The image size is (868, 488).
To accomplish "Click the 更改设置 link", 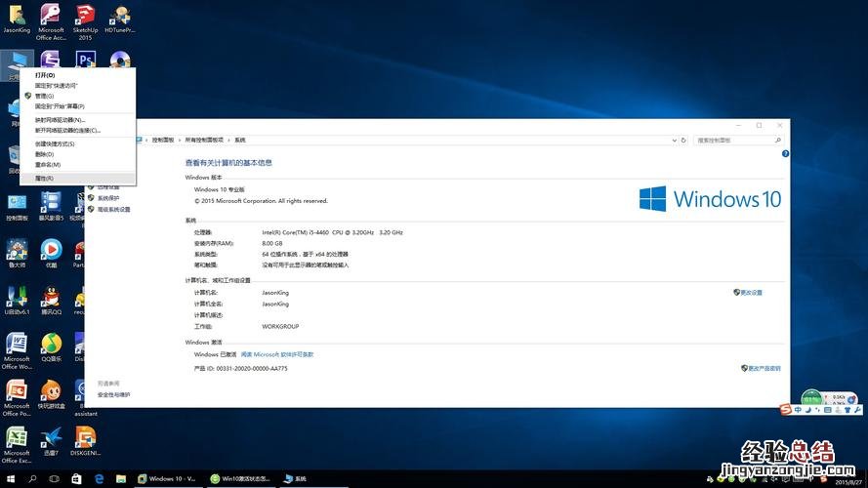I will point(750,292).
